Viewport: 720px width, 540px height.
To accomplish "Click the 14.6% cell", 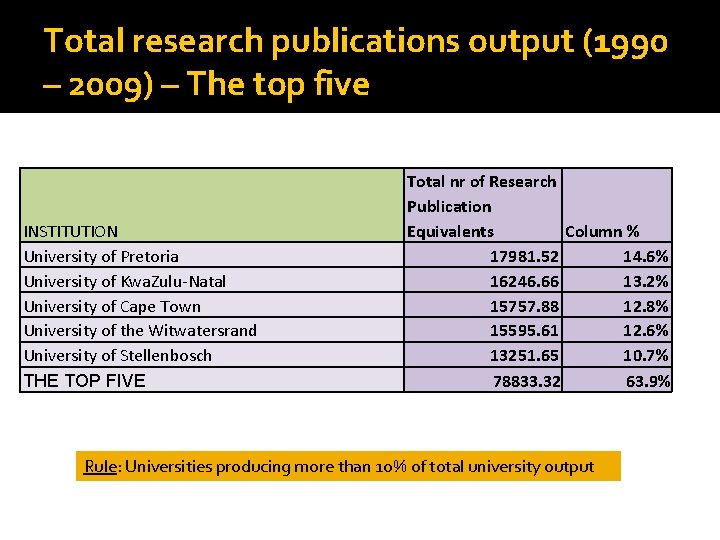I will coord(617,255).
